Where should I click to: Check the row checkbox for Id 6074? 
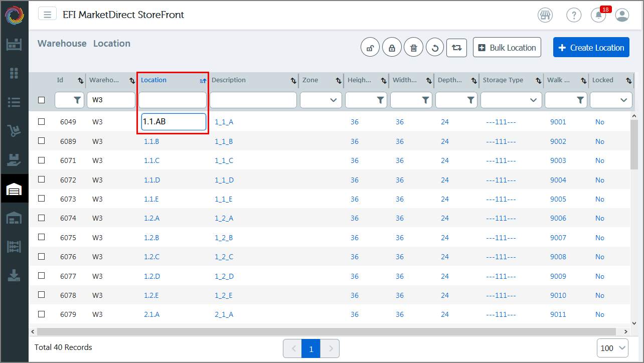(x=42, y=218)
